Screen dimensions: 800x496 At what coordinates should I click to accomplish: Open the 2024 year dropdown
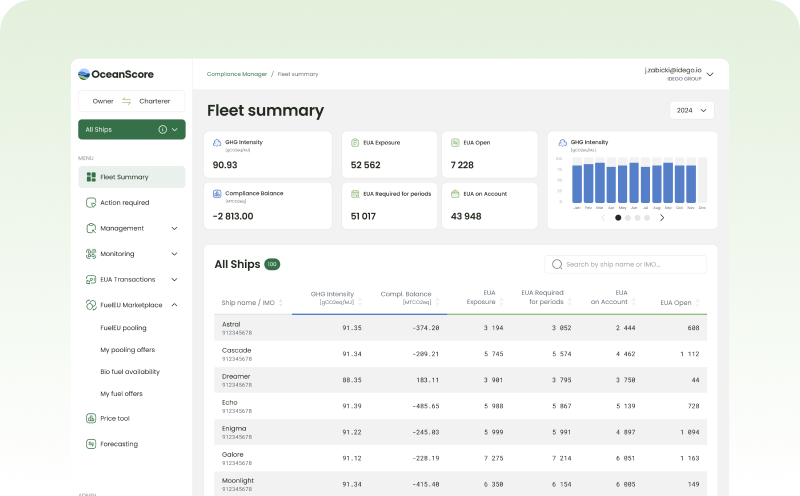(x=691, y=111)
